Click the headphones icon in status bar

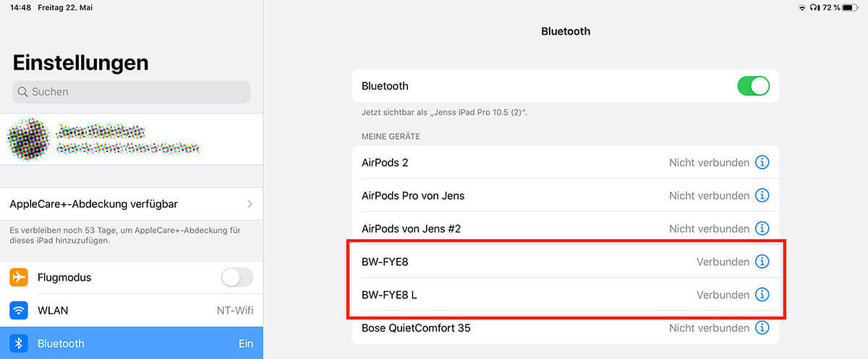pyautogui.click(x=815, y=7)
